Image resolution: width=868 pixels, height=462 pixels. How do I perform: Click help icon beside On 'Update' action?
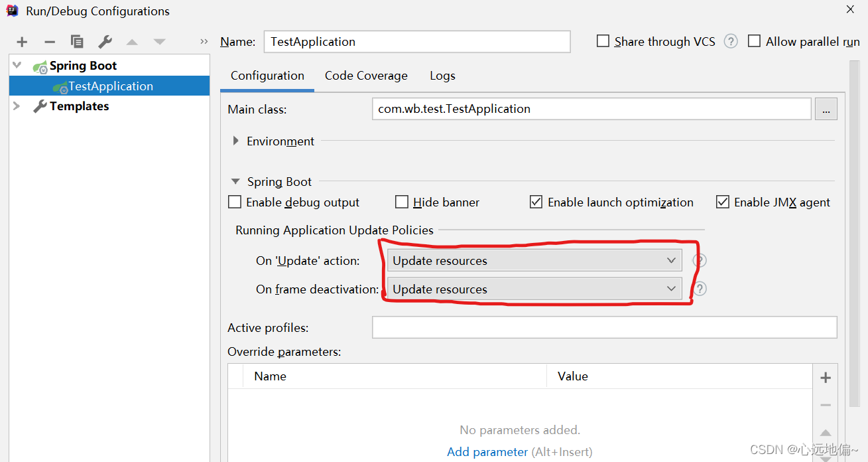pos(700,260)
